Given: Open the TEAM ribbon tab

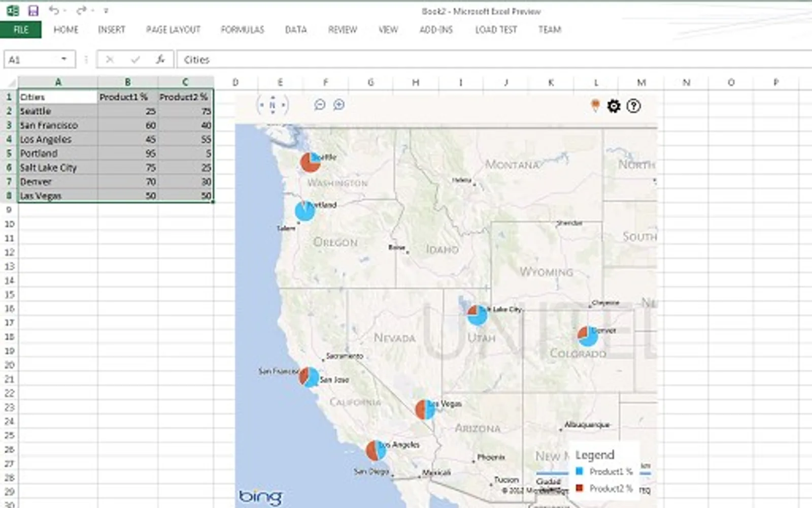Looking at the screenshot, I should tap(550, 29).
